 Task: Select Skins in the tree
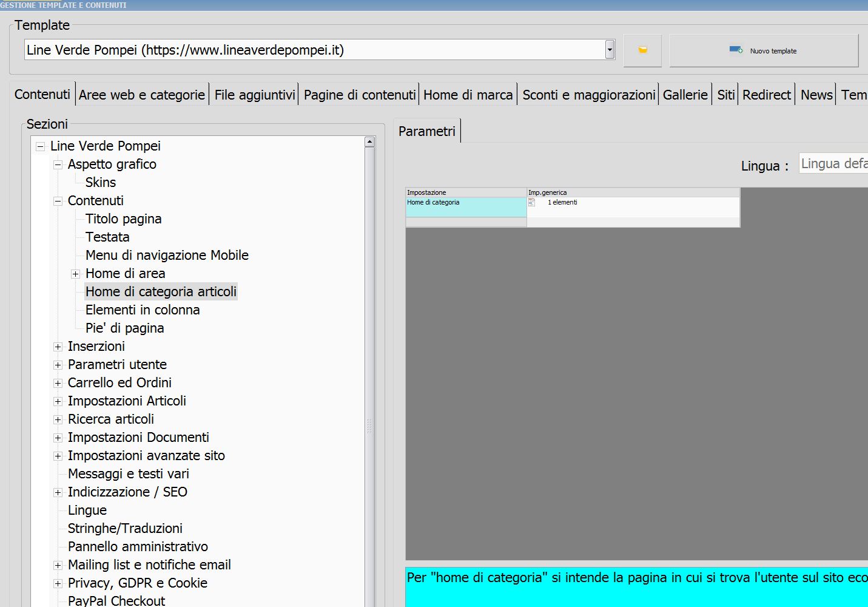101,182
